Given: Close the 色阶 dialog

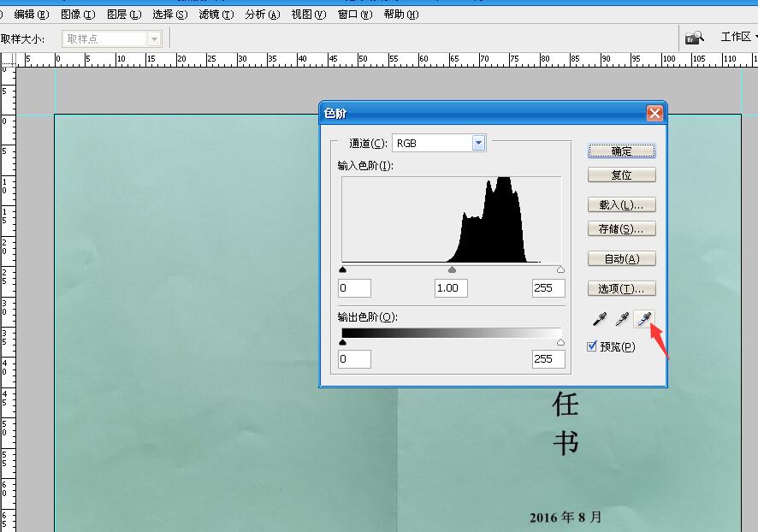Looking at the screenshot, I should point(654,113).
